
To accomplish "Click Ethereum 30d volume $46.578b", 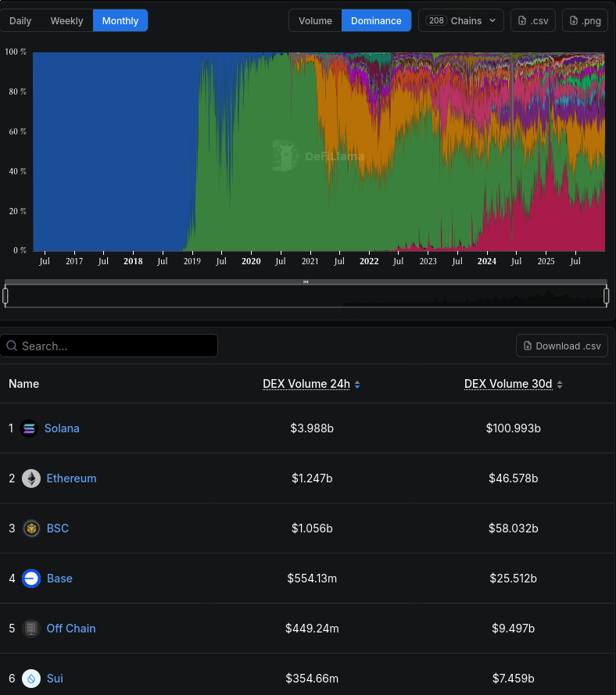I will point(513,478).
